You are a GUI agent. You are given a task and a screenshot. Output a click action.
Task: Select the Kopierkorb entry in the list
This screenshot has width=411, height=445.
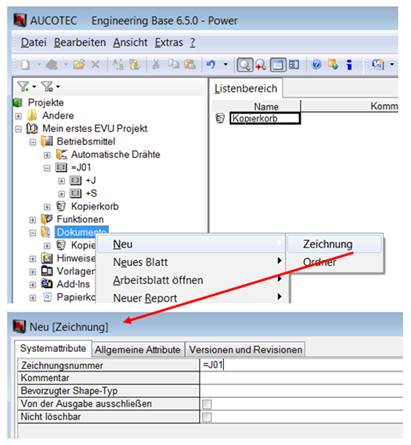coord(265,118)
